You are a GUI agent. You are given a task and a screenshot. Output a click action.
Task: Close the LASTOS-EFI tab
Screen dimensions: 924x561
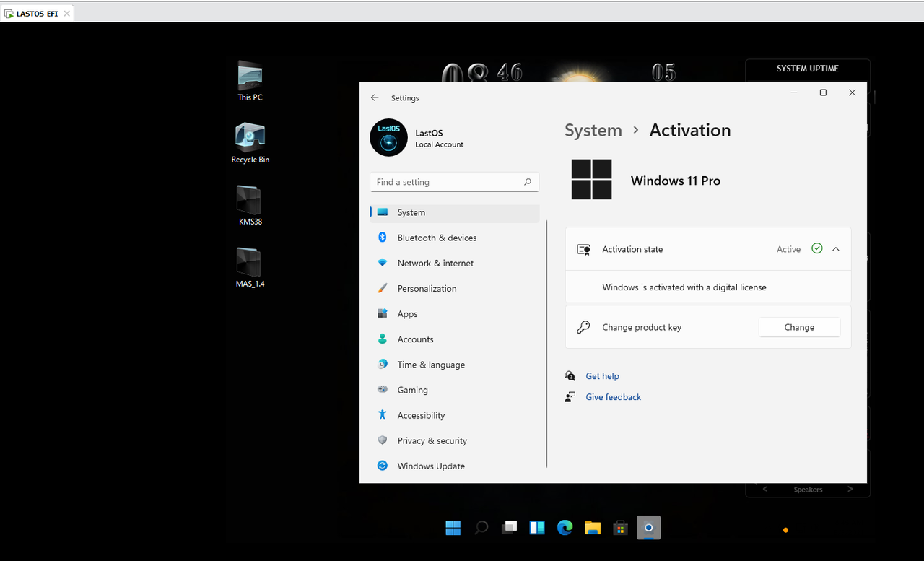[x=67, y=14]
